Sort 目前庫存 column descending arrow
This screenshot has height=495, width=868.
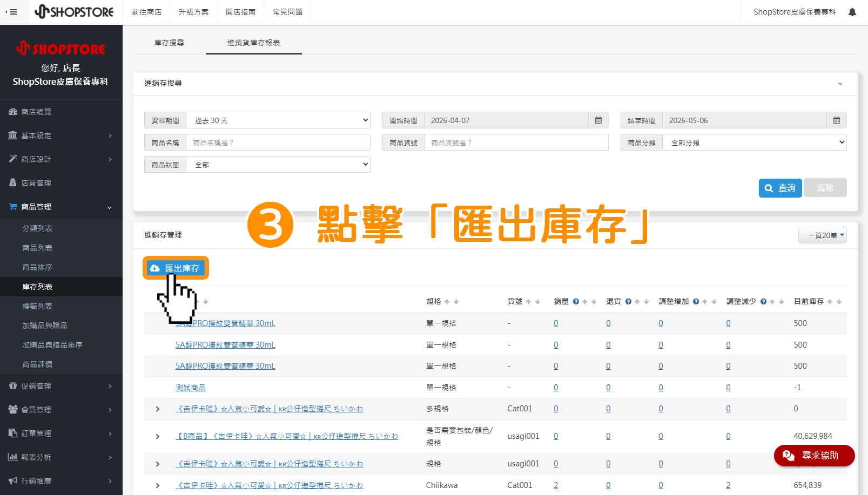coord(839,302)
